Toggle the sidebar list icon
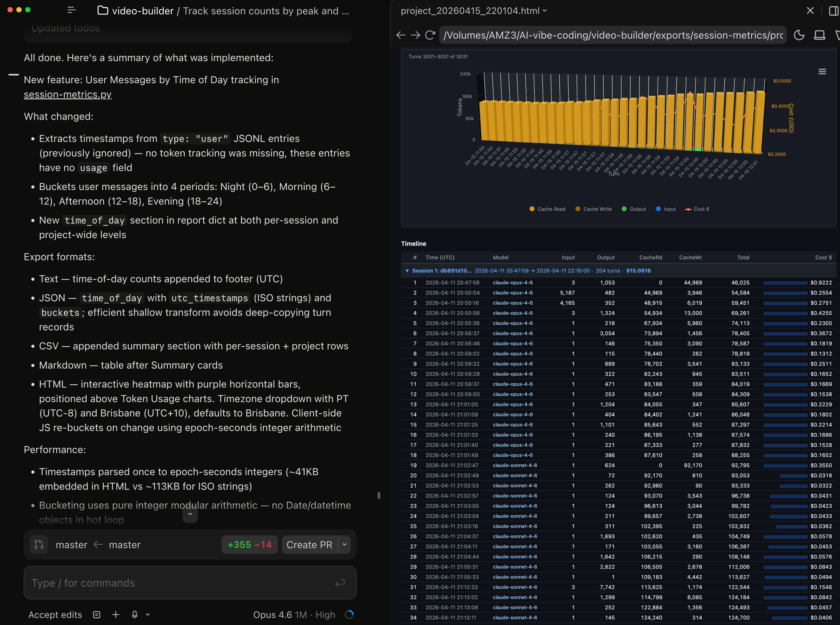This screenshot has width=840, height=625. click(71, 10)
